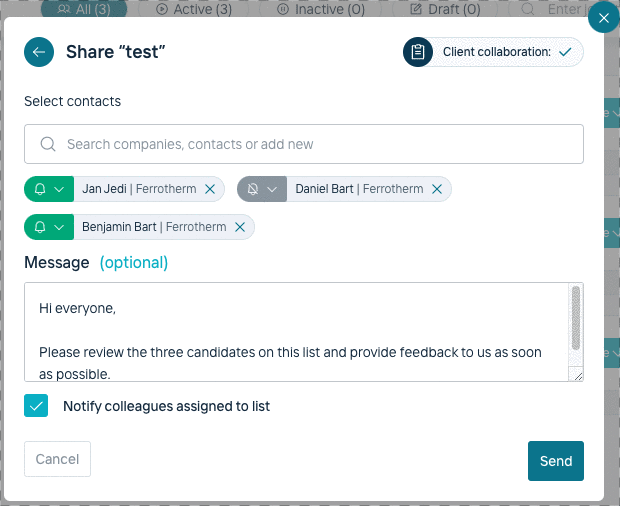The height and width of the screenshot is (506, 620).
Task: Click Benjamin Bart's green notification bell
Action: [x=40, y=227]
